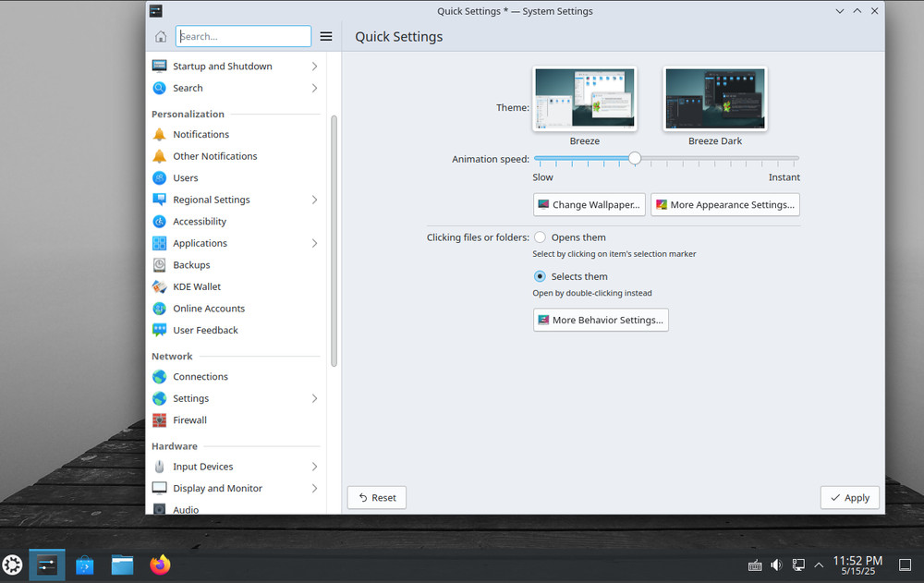Open the Audio settings entry

point(236,509)
